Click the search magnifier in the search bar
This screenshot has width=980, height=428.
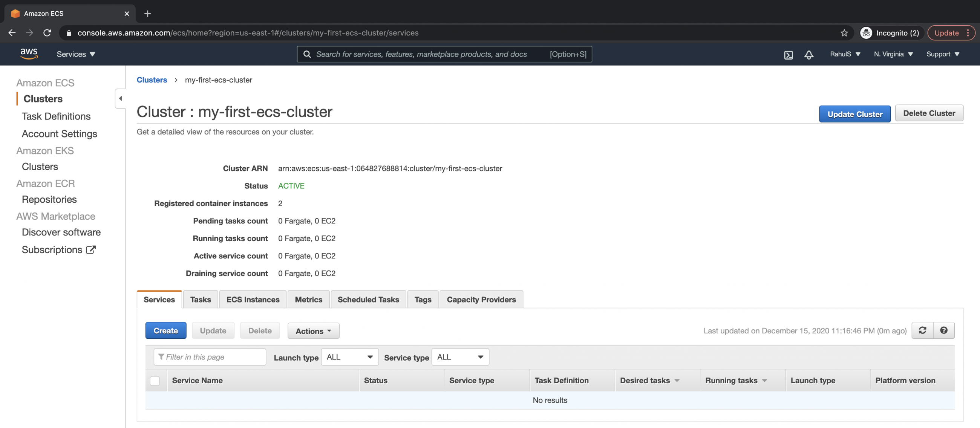pos(307,54)
